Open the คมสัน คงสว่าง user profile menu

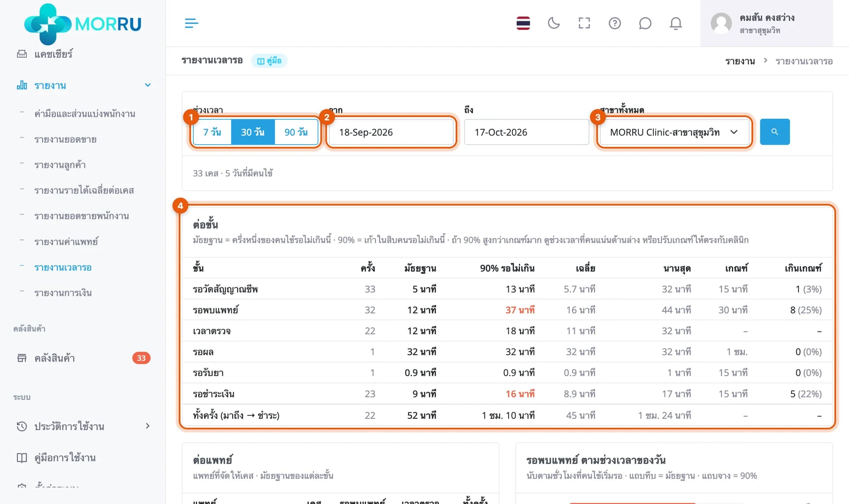[767, 23]
